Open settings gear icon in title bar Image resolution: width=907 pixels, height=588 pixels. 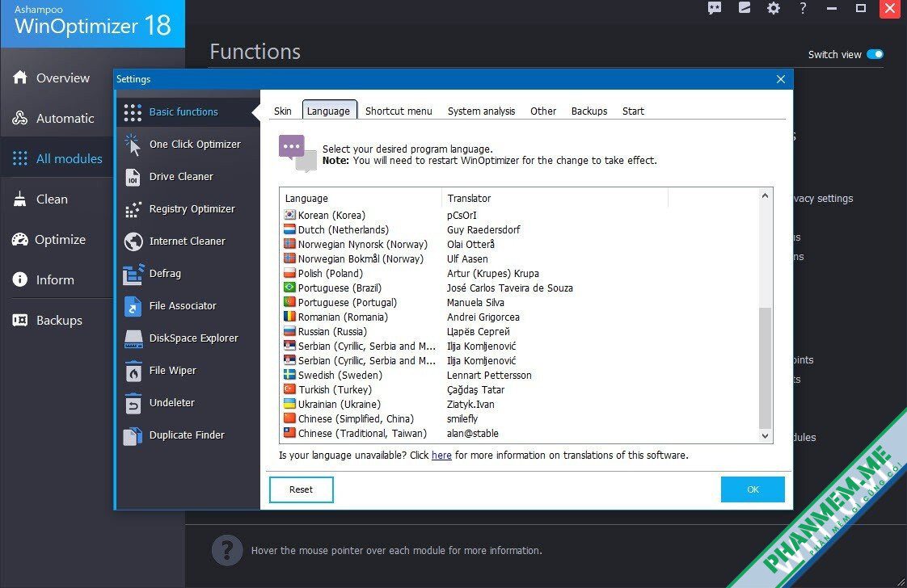(774, 8)
